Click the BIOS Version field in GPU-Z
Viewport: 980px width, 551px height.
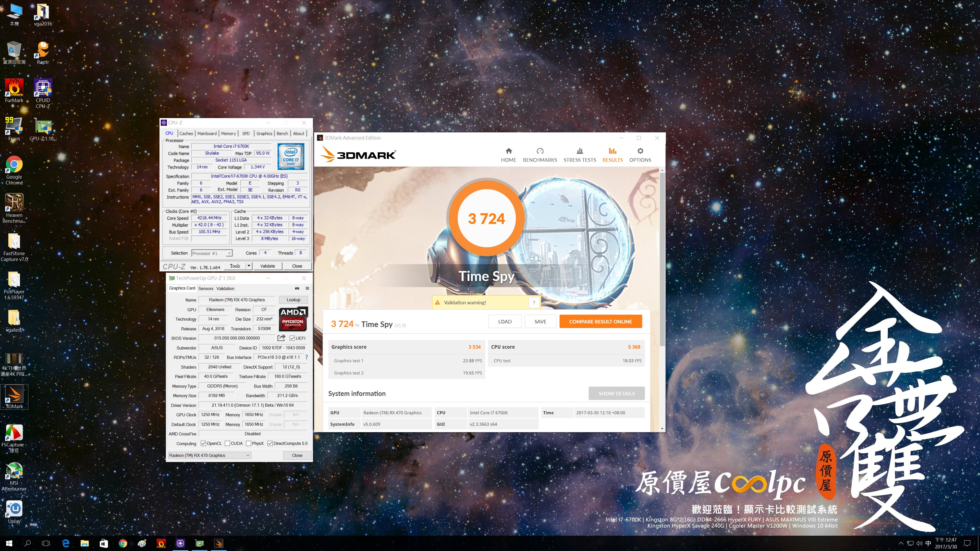(237, 338)
